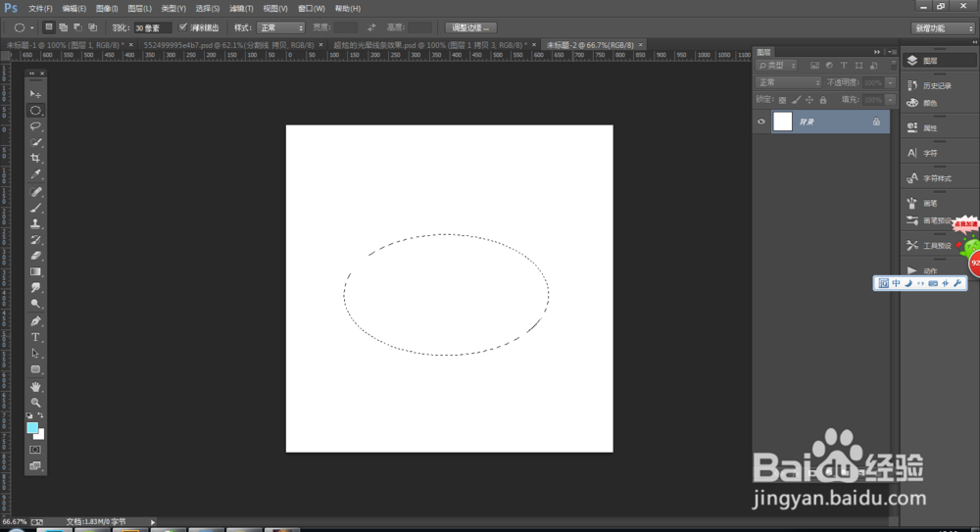Open the 选择(S) menu
Screen dimensions: 980x532
point(208,9)
